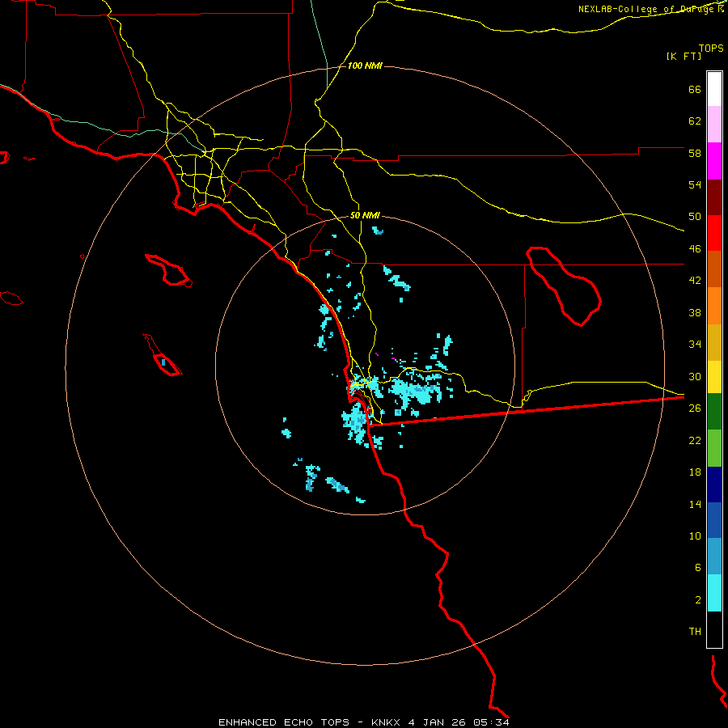This screenshot has width=728, height=728.
Task: Click the black TH threshold swatch
Action: point(714,629)
